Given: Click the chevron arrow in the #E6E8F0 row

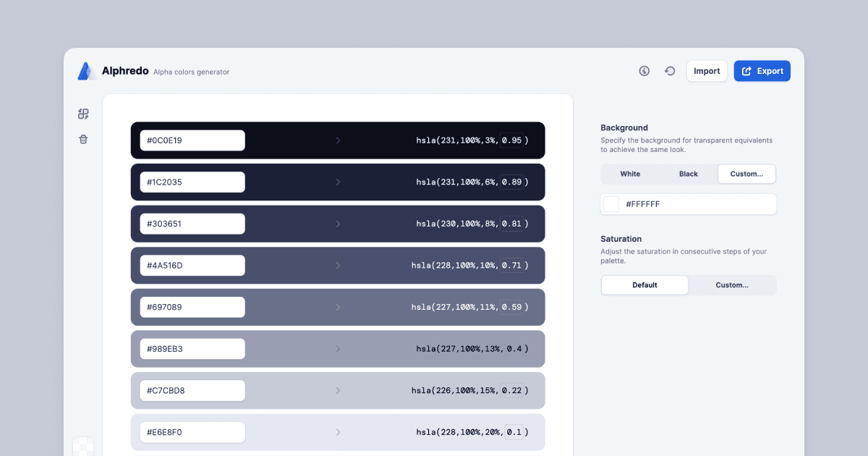Looking at the screenshot, I should tap(338, 432).
